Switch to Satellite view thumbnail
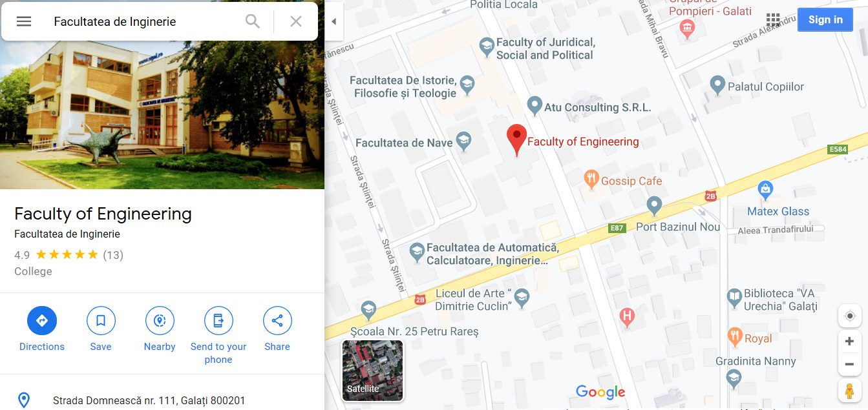868x410 pixels. point(372,370)
